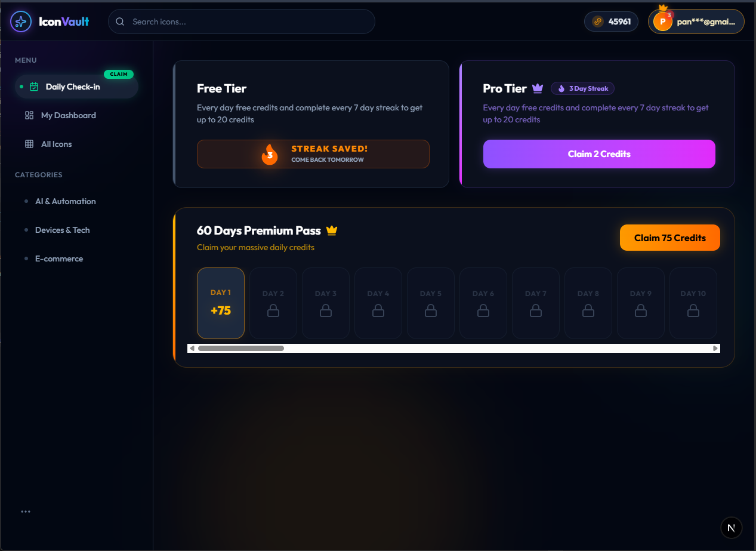Viewport: 756px width, 551px height.
Task: Click the scrollbar left arrow
Action: tap(192, 348)
